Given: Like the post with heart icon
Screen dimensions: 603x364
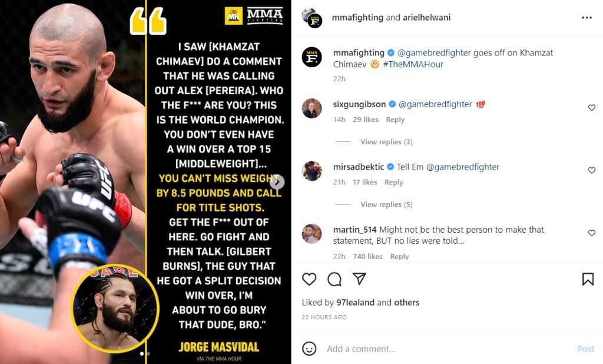Looking at the screenshot, I should click(x=309, y=279).
